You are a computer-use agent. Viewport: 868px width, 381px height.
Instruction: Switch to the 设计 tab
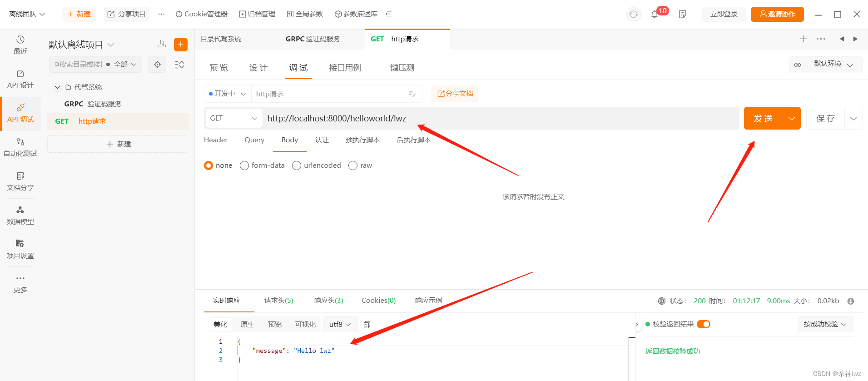tap(258, 68)
